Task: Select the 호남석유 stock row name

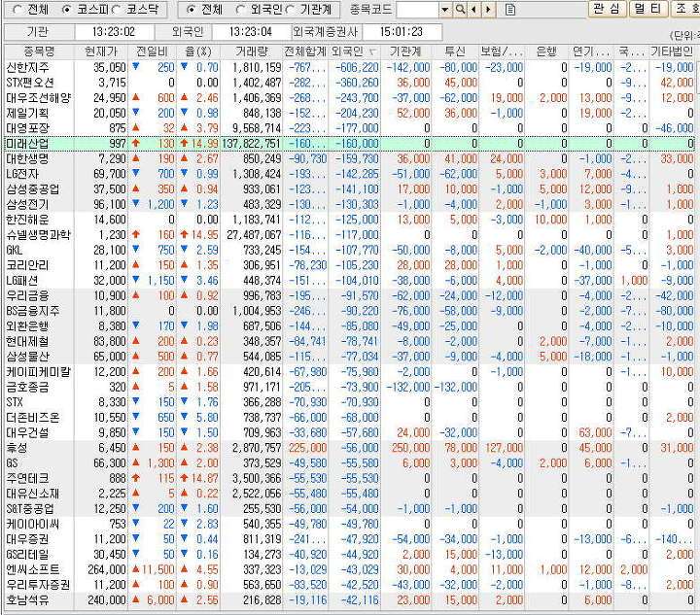Action: click(27, 599)
